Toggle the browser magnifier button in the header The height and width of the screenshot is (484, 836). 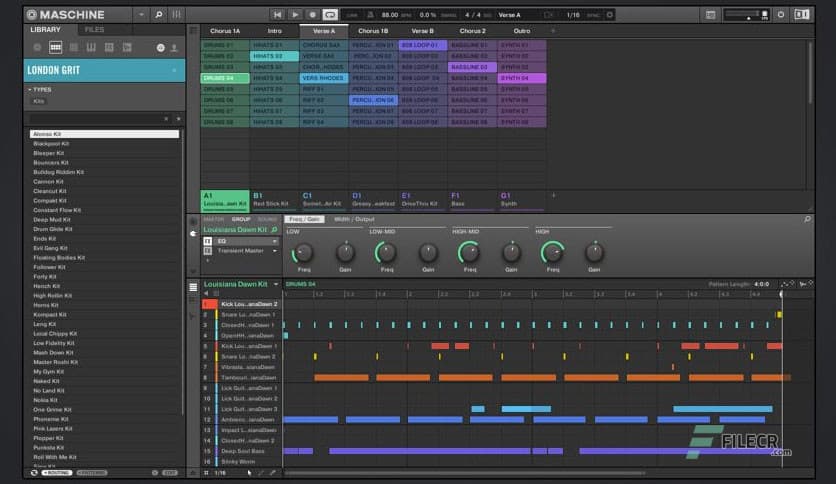point(159,14)
